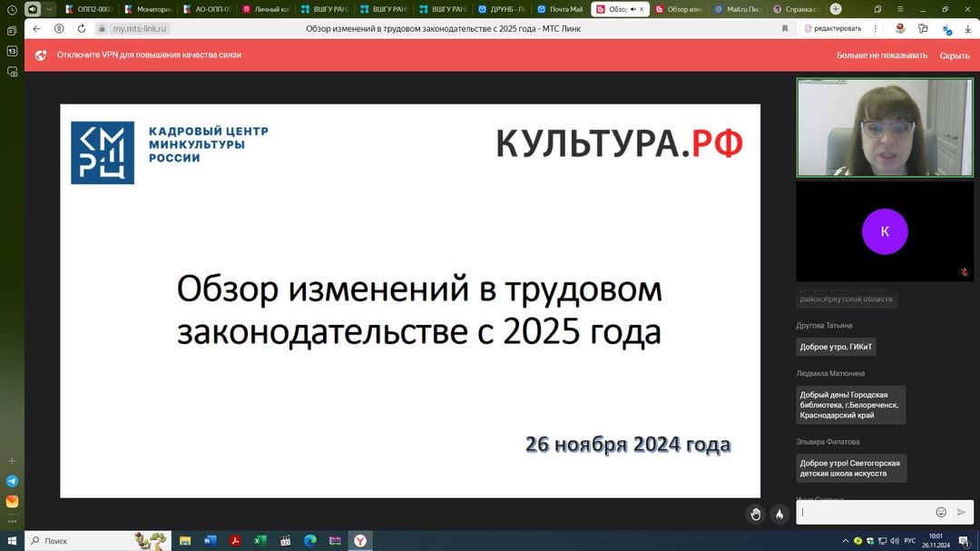
Task: Click the muted microphone icon on K tile
Action: pyautogui.click(x=965, y=272)
